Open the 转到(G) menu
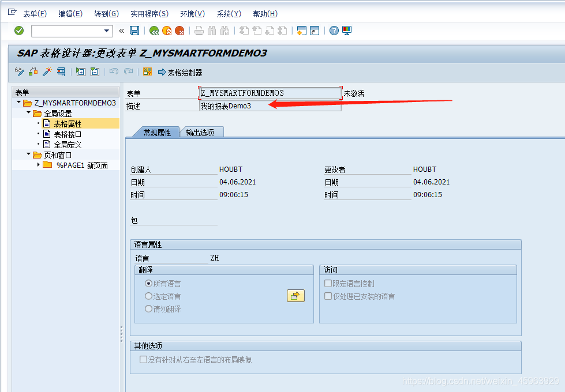This screenshot has height=392, width=565. [x=106, y=14]
